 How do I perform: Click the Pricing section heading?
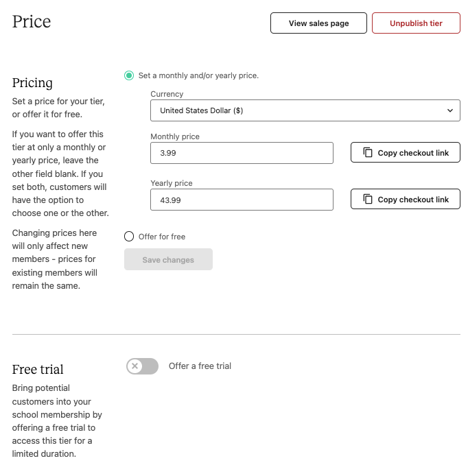coord(32,83)
